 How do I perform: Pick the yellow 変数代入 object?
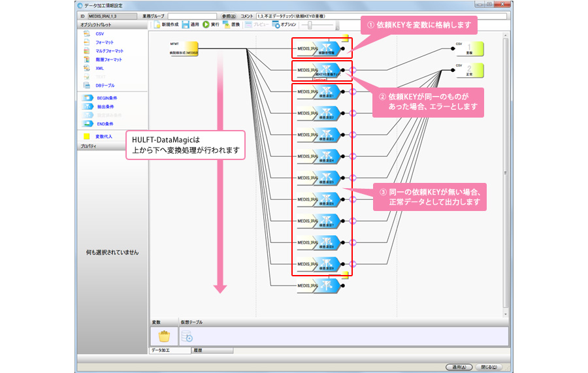(87, 137)
